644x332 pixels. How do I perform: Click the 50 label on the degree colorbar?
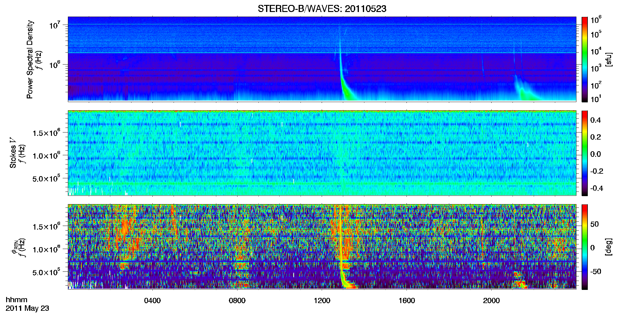(595, 224)
